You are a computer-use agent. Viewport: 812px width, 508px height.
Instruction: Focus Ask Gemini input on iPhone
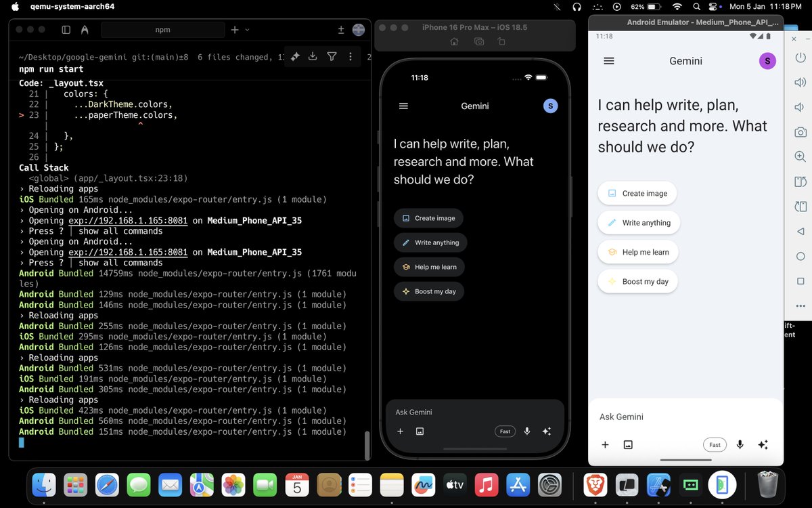pyautogui.click(x=474, y=412)
